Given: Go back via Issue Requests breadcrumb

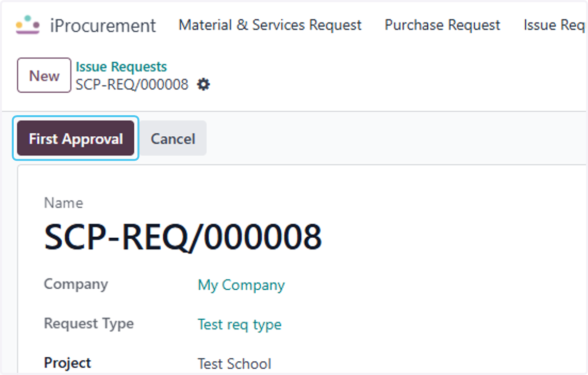Looking at the screenshot, I should pos(121,67).
